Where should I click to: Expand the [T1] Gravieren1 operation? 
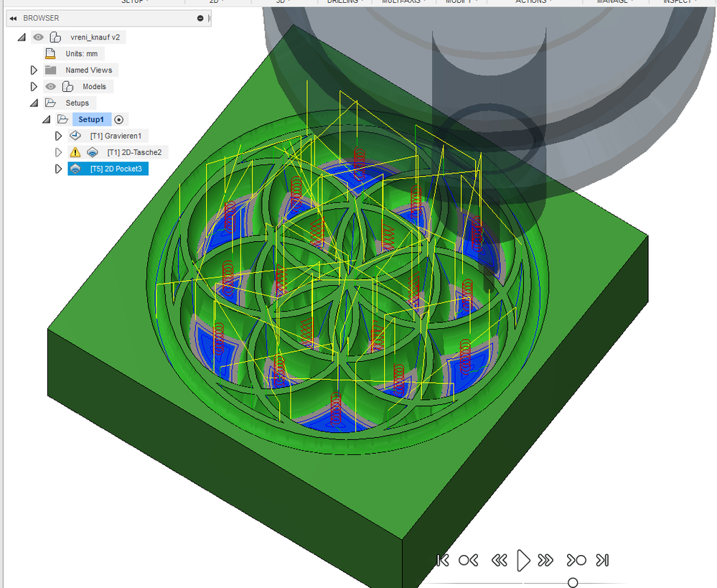58,136
